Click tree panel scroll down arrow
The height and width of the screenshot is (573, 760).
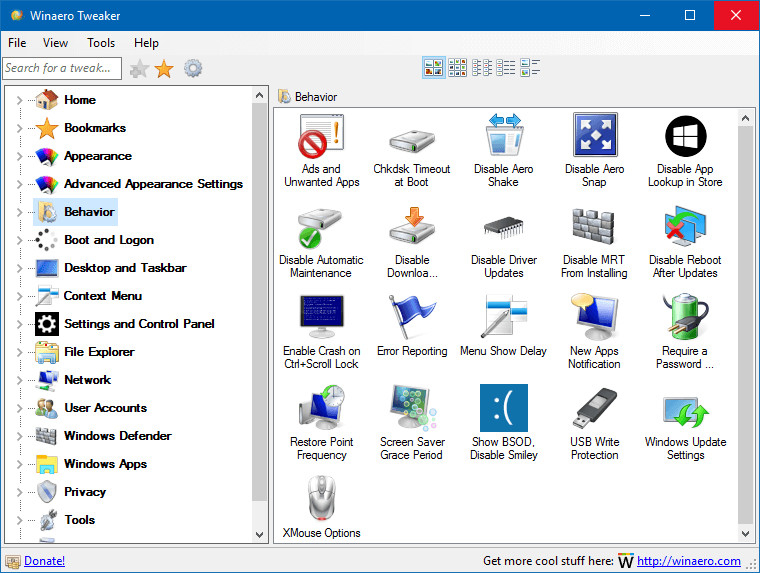coord(259,534)
